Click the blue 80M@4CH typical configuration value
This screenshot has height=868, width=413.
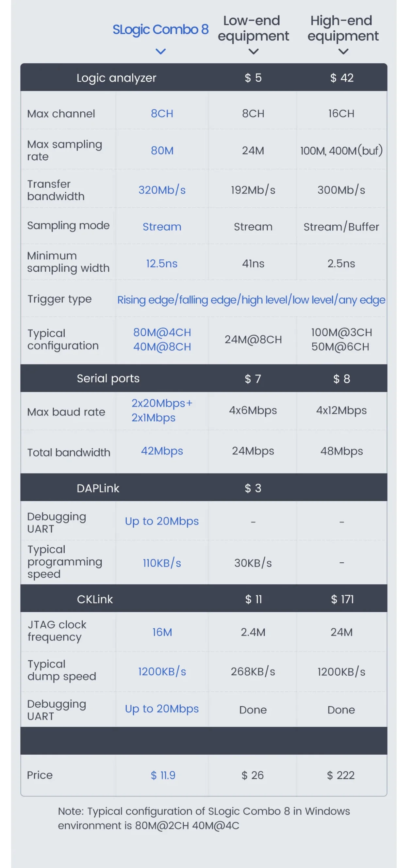[x=162, y=332]
